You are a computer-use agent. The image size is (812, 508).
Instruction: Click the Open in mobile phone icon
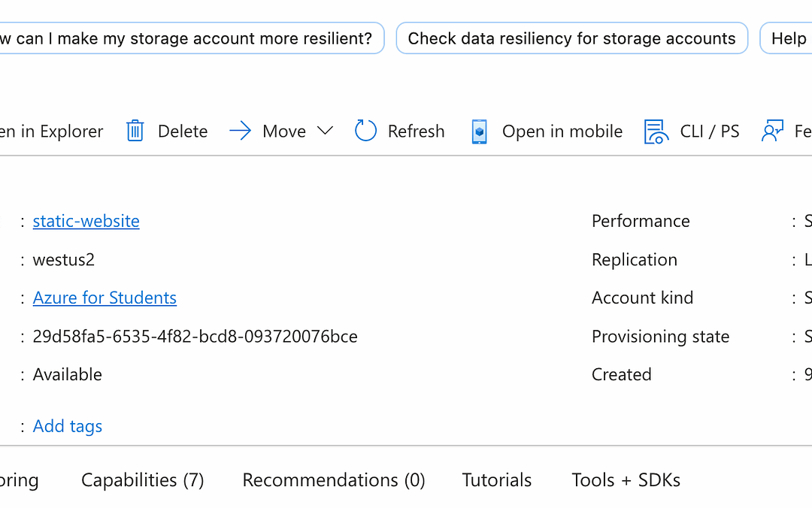479,132
